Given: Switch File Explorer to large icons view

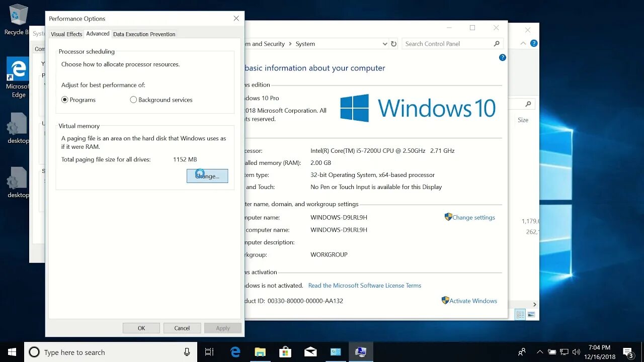Looking at the screenshot, I should (x=530, y=315).
